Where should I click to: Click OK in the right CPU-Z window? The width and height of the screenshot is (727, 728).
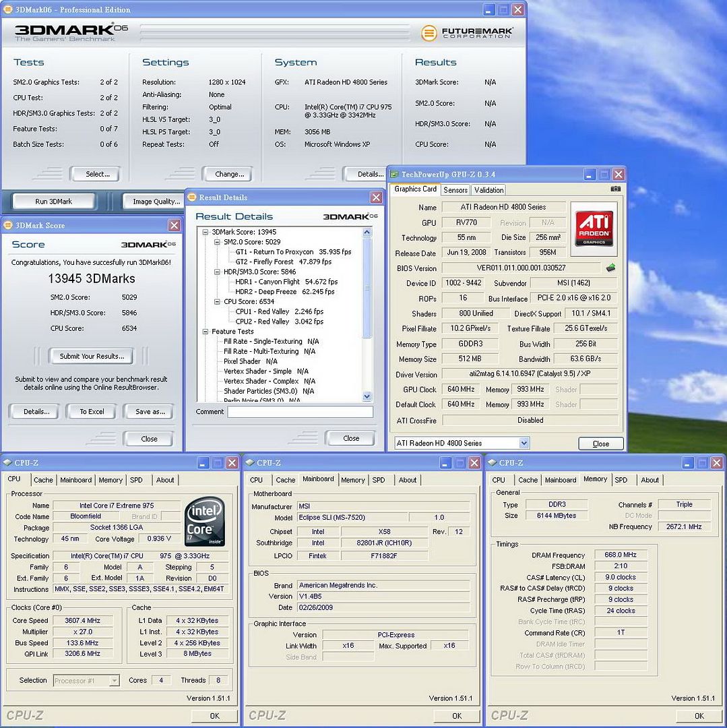click(x=699, y=716)
